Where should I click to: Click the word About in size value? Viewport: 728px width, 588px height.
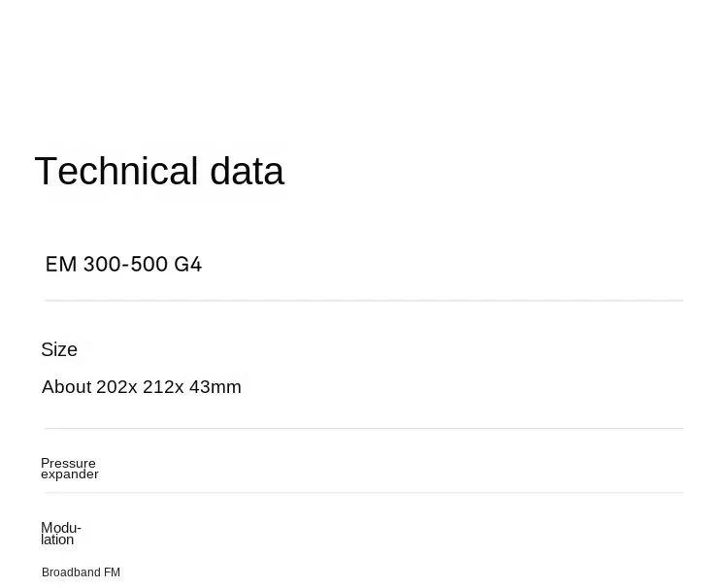[x=66, y=386]
